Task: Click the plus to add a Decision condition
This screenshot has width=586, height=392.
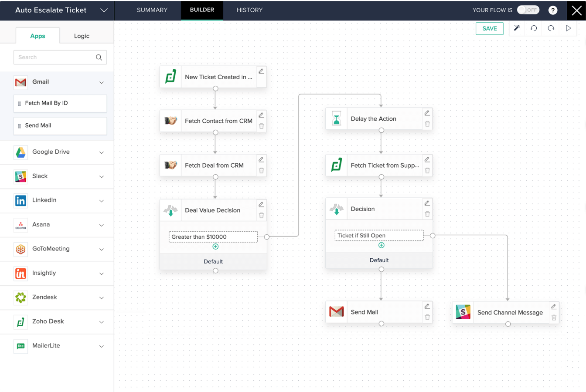Action: tap(382, 245)
